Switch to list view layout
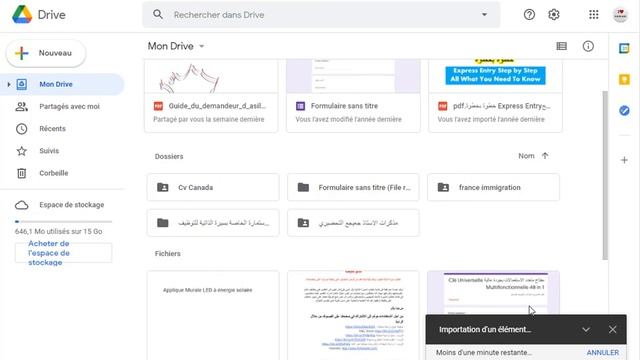The image size is (640, 360). pyautogui.click(x=562, y=46)
